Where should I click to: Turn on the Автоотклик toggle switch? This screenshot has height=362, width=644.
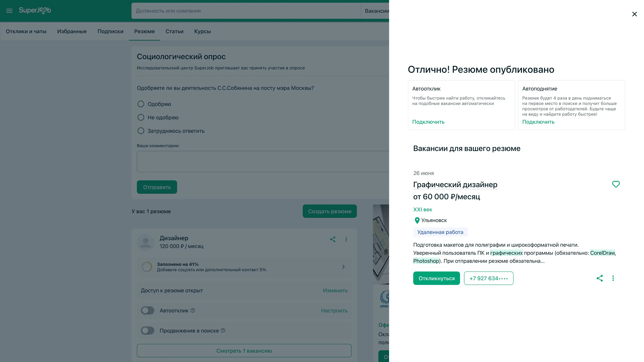148,311
